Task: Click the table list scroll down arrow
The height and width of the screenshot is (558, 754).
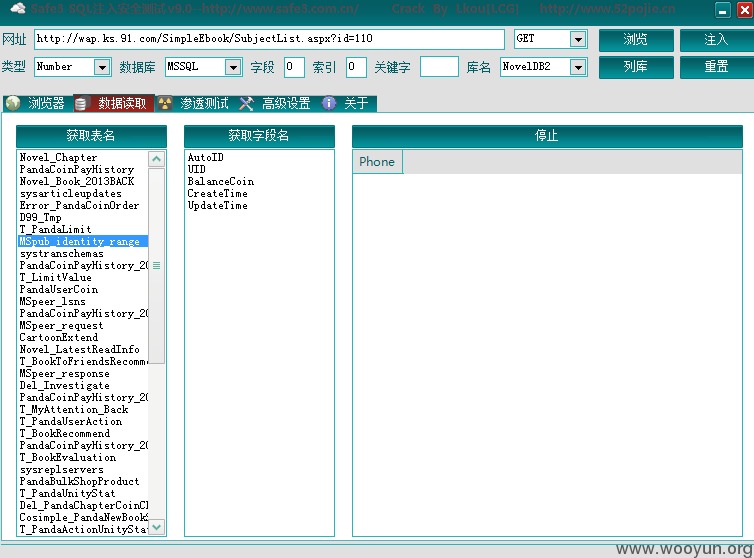Action: click(156, 527)
